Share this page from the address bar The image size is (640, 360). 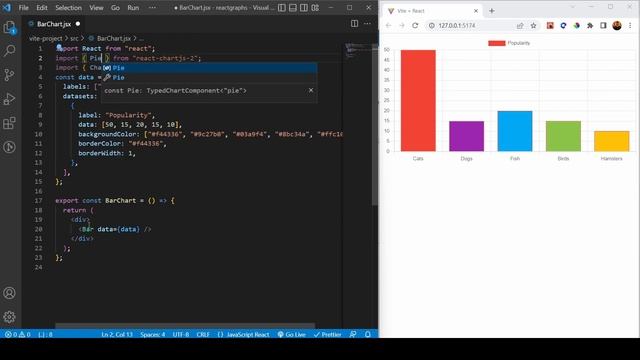click(520, 25)
